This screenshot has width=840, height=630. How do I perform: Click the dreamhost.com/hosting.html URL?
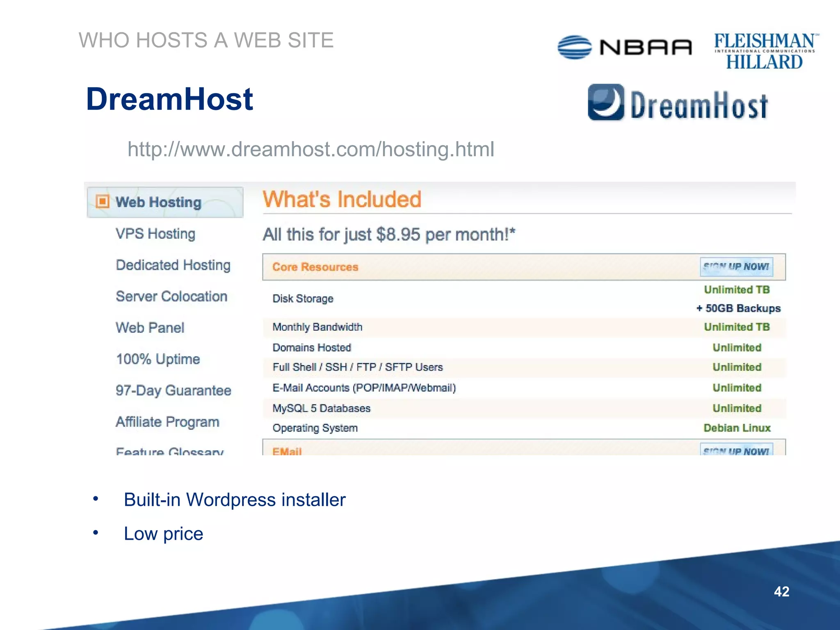[311, 149]
